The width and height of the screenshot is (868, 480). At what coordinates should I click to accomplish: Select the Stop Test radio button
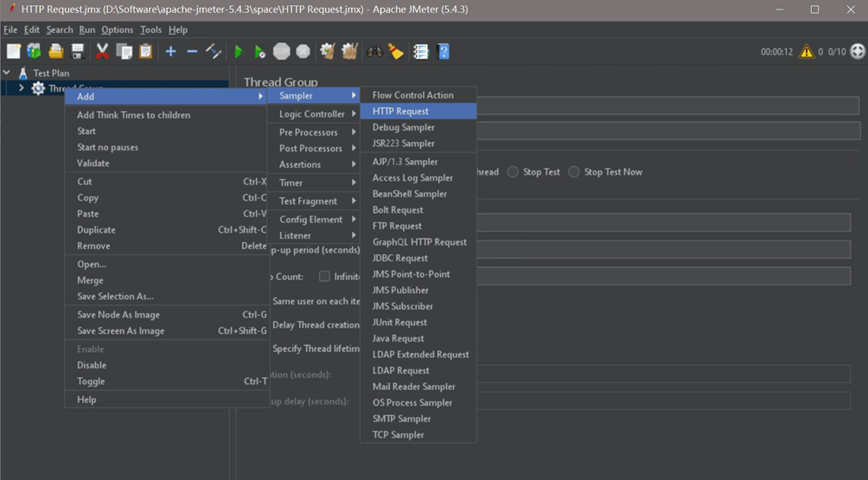coord(513,172)
